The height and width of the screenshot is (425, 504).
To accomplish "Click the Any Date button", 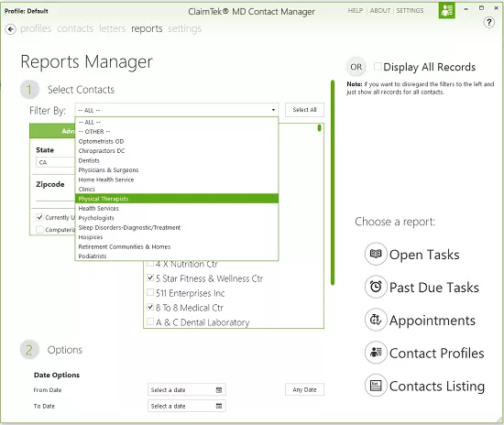I will [304, 389].
